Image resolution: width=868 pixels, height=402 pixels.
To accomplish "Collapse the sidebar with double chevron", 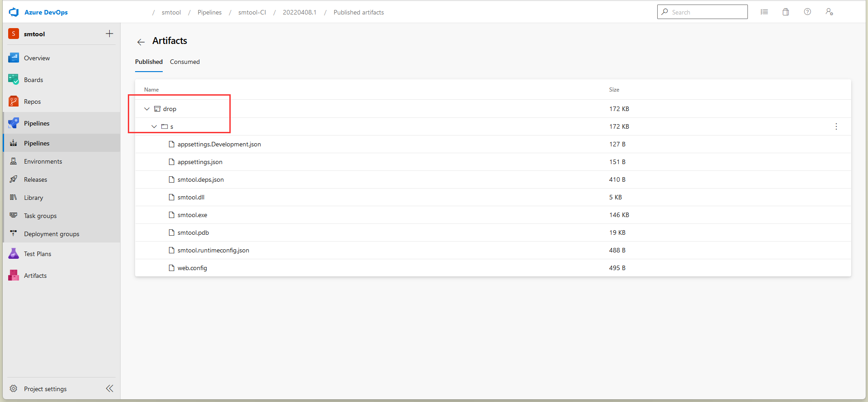I will point(110,388).
